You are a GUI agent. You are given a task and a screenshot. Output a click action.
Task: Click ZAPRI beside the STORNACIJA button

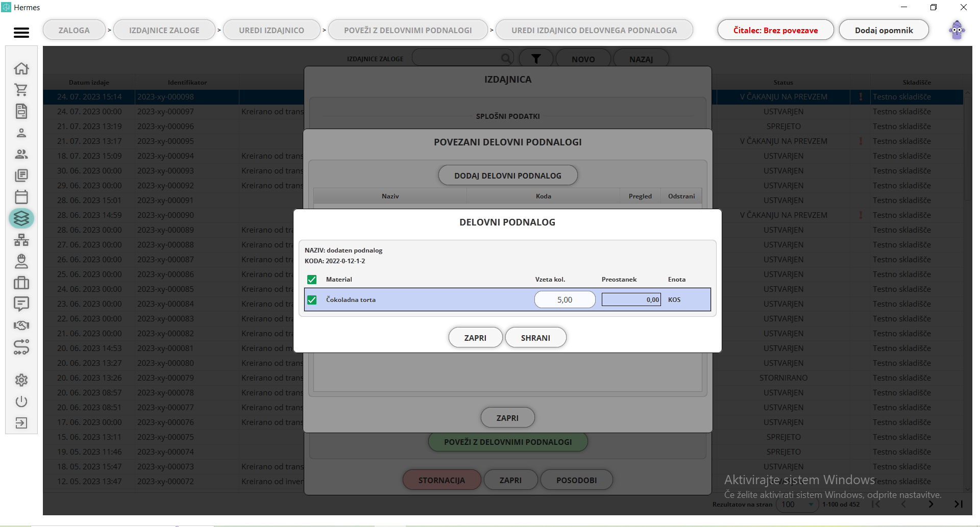510,480
